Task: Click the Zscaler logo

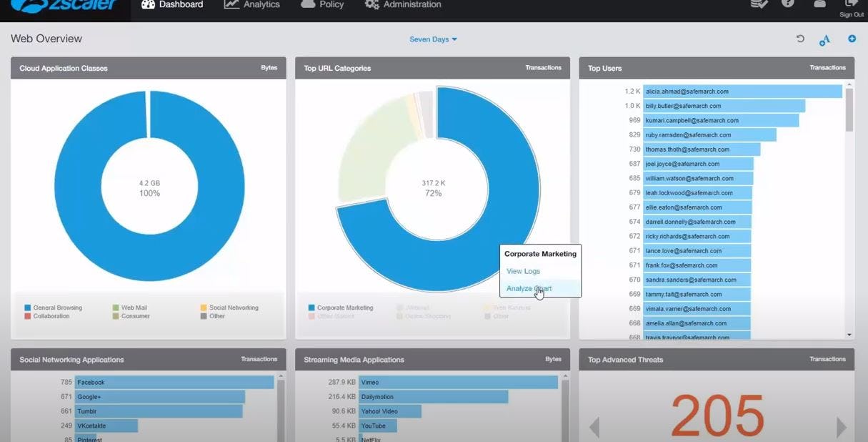Action: pos(64,6)
